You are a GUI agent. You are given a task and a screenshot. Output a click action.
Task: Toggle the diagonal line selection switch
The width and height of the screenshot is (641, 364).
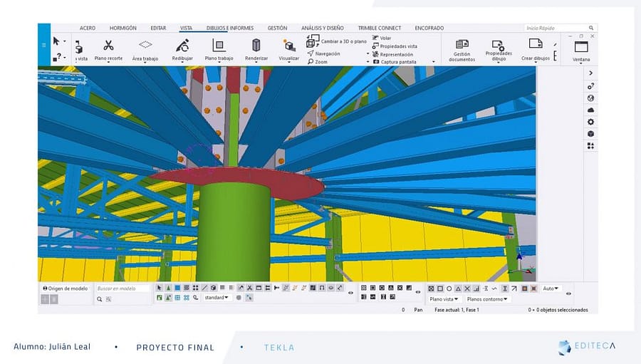[x=204, y=288]
